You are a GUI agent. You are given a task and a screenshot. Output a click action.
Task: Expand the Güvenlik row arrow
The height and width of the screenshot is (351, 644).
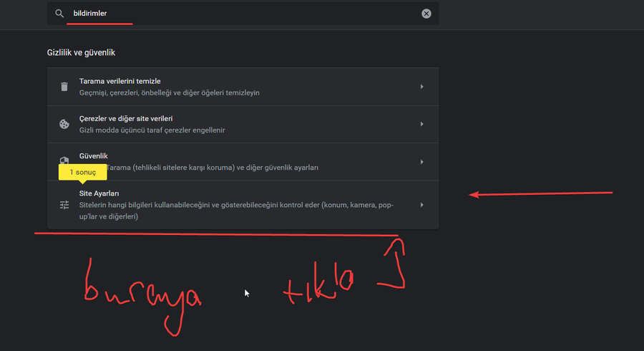pos(421,161)
